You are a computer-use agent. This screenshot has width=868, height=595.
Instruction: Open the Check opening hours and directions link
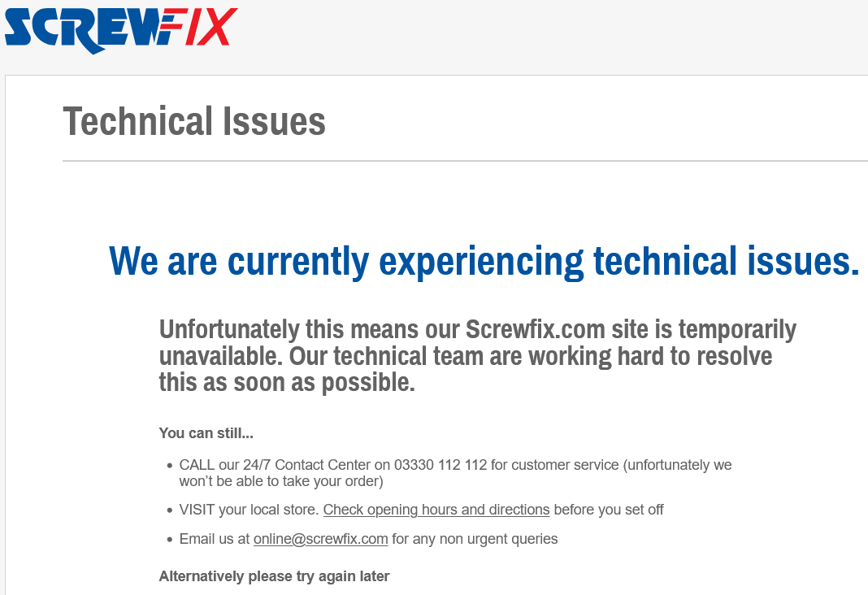436,510
